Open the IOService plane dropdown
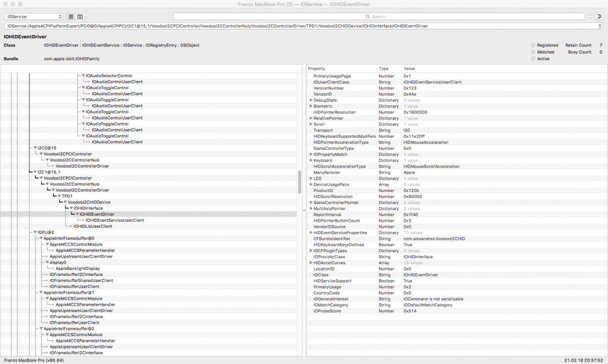The height and width of the screenshot is (364, 608). point(33,17)
